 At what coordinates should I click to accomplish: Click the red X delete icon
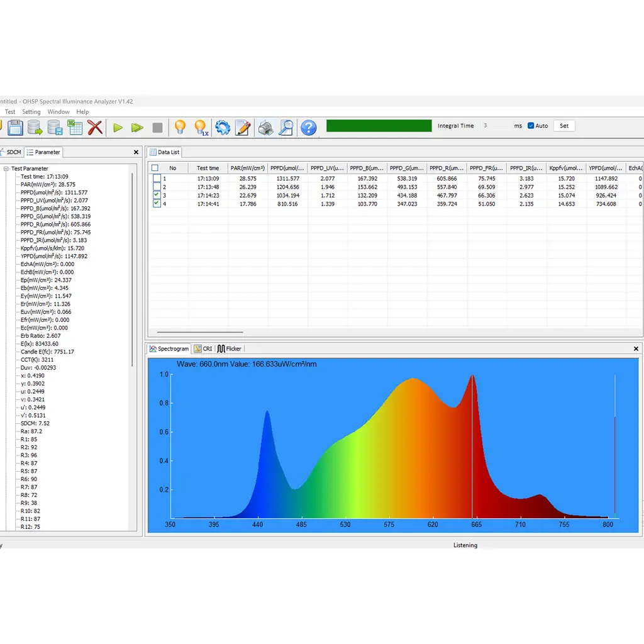click(95, 128)
